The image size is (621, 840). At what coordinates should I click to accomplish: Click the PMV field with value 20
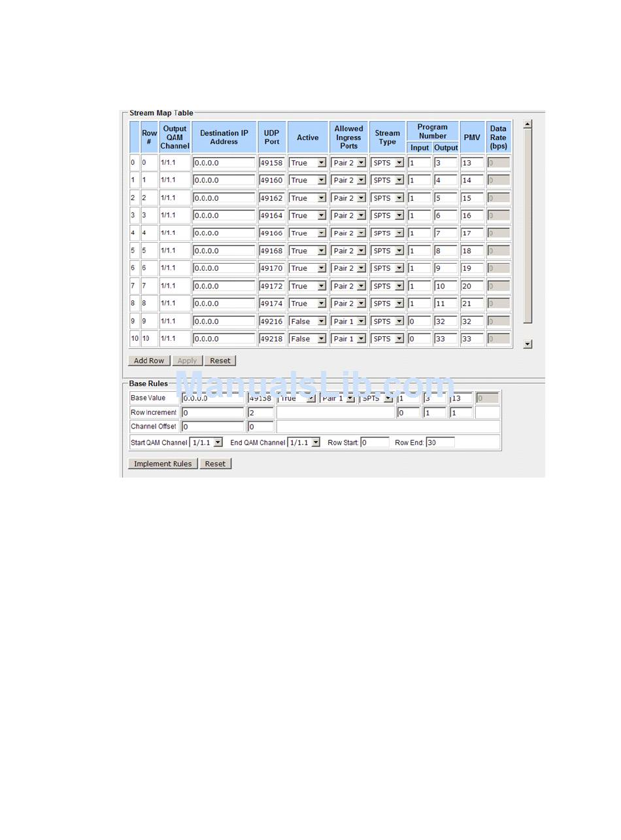click(472, 286)
